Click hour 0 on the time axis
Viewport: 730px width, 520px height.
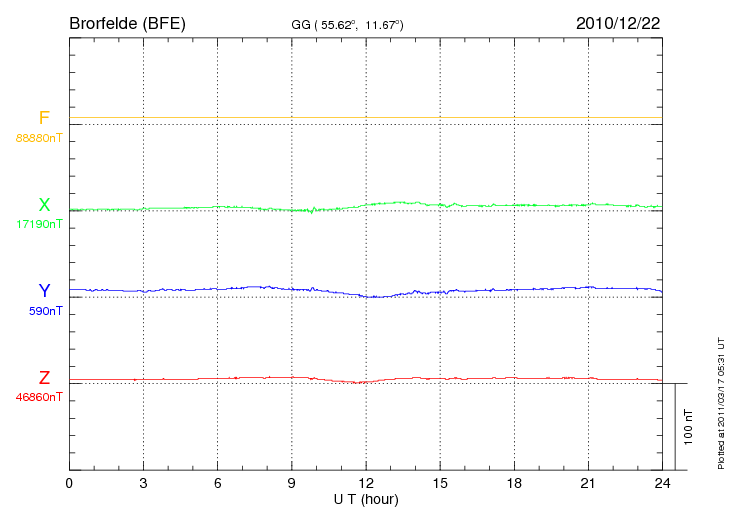(x=69, y=483)
